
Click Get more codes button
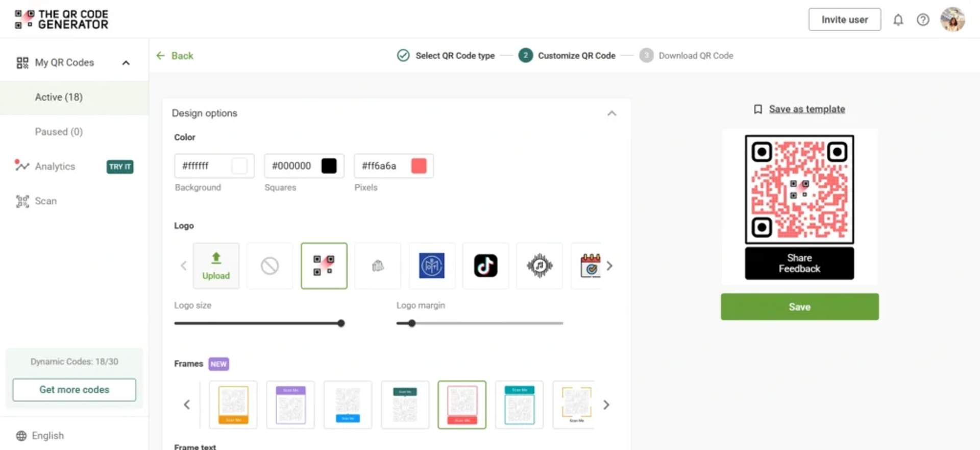(75, 390)
